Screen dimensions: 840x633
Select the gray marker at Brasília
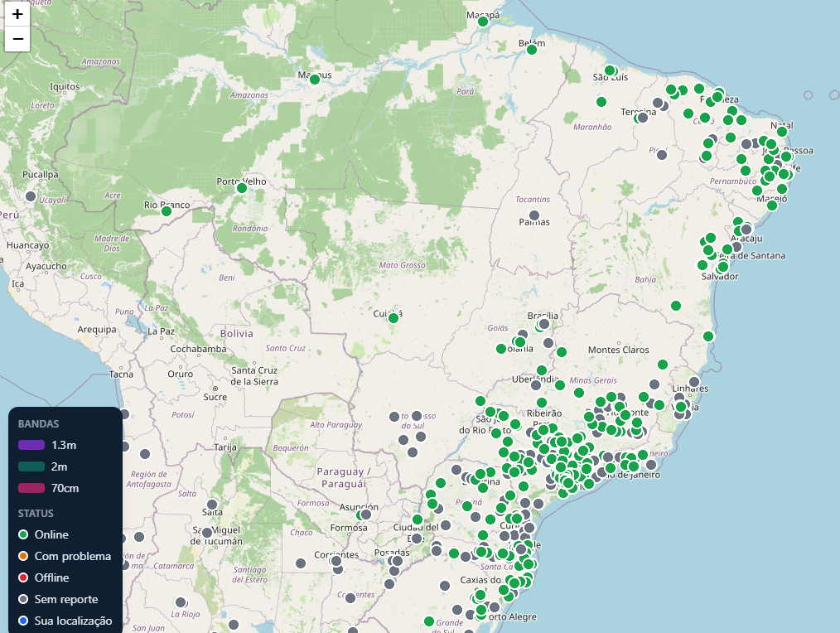[544, 324]
